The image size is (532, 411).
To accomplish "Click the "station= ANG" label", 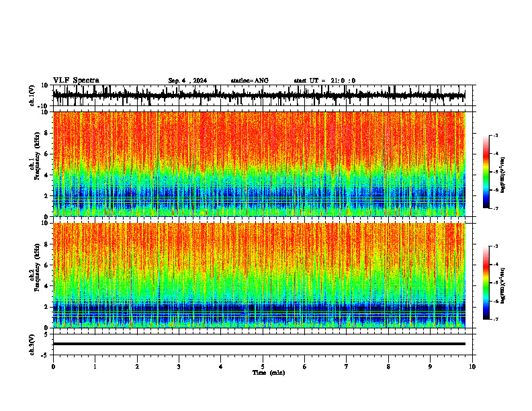I will click(250, 81).
